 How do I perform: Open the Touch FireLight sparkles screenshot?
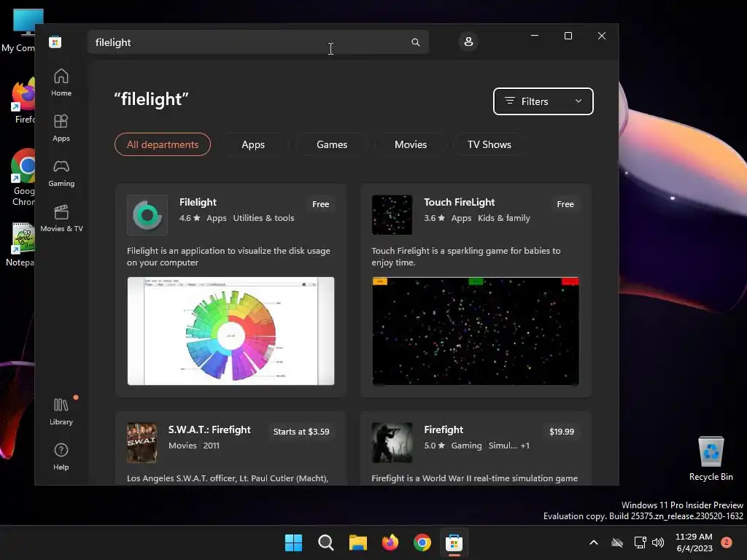pyautogui.click(x=476, y=331)
